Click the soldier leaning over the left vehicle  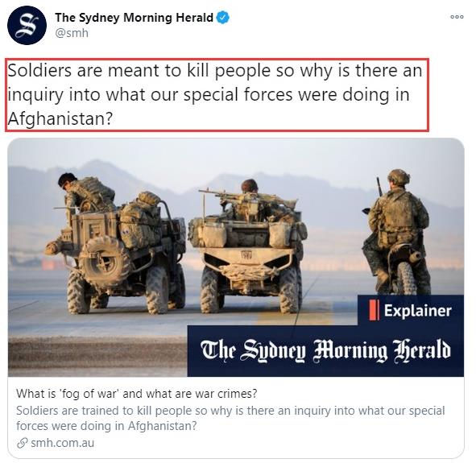tap(85, 192)
